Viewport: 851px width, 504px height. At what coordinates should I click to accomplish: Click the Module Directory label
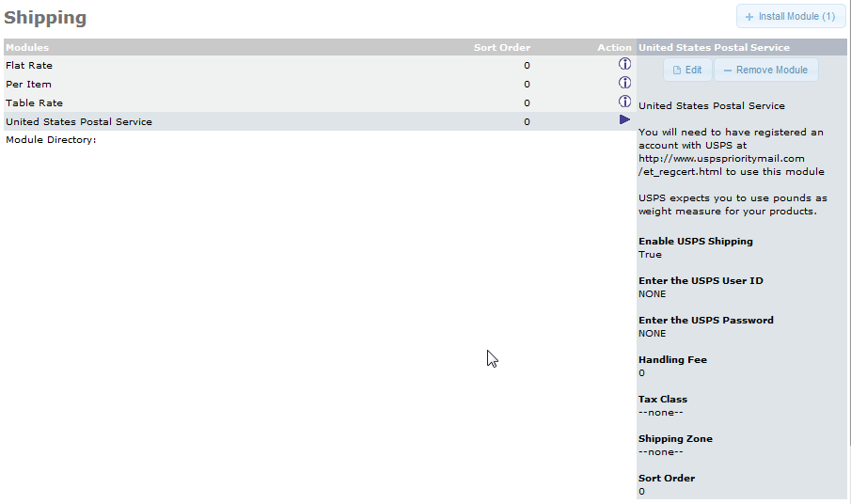point(51,139)
